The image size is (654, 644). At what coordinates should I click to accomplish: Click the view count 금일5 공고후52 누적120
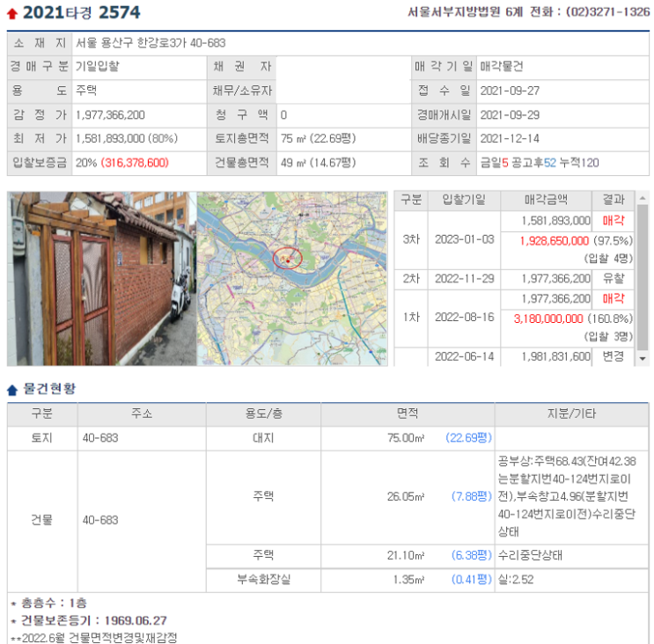[540, 163]
